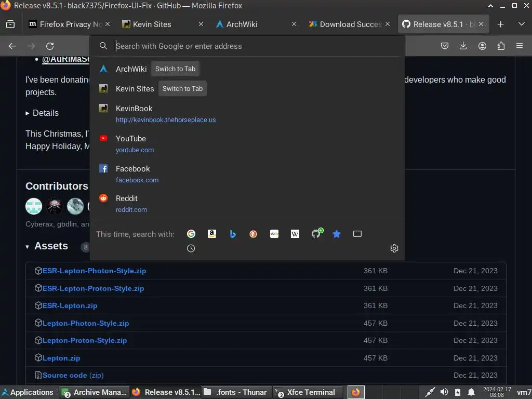Image resolution: width=532 pixels, height=399 pixels.
Task: Download ESR-Lepton-Proton-Style.zip
Action: point(94,288)
